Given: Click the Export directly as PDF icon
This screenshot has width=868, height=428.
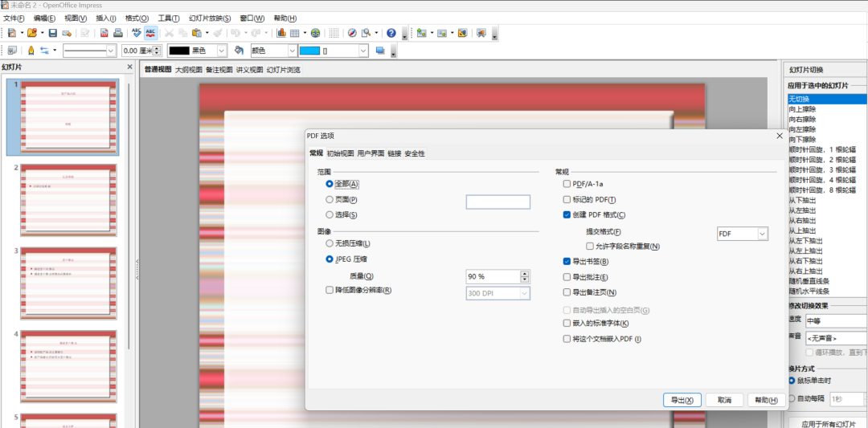Looking at the screenshot, I should coord(104,33).
